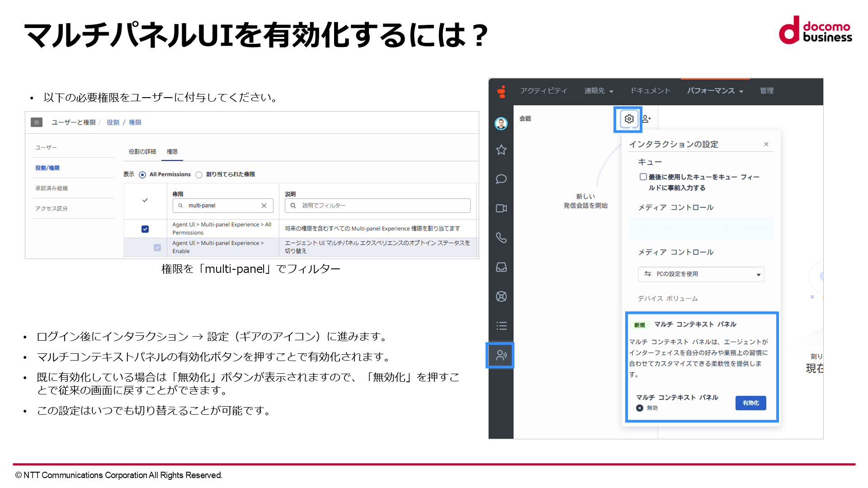This screenshot has width=868, height=488.
Task: Open interaction settings gear icon
Action: point(629,119)
